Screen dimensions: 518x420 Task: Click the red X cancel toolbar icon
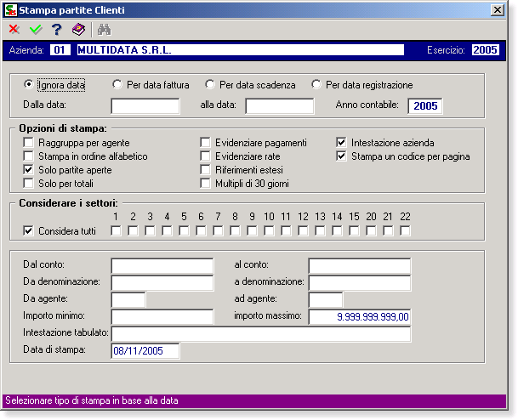point(14,30)
